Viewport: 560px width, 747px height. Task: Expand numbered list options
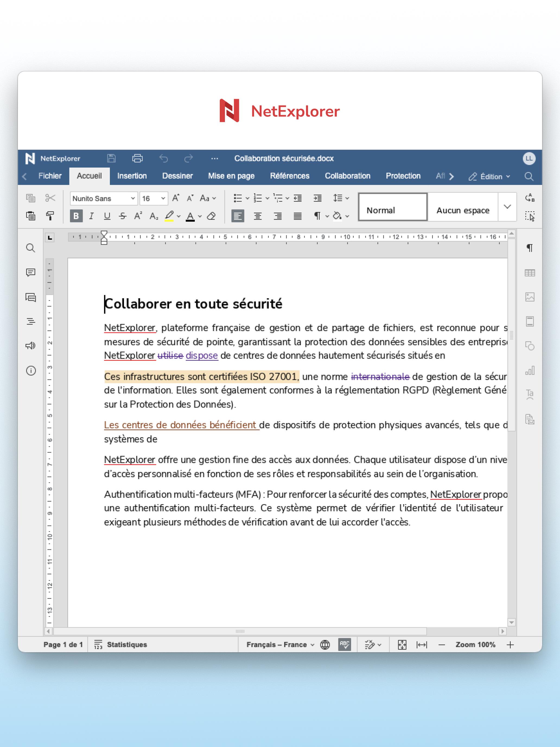tap(267, 198)
